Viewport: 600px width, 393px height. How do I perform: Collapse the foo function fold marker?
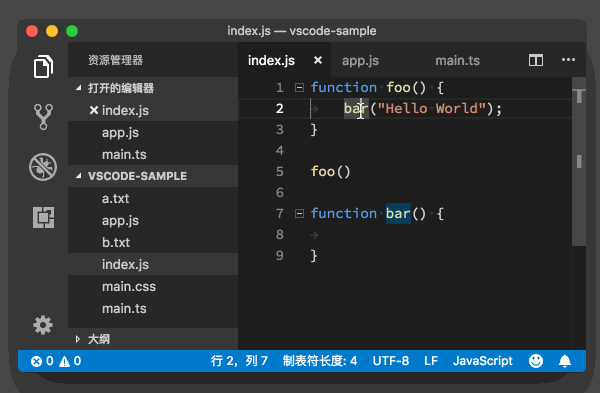click(x=299, y=88)
